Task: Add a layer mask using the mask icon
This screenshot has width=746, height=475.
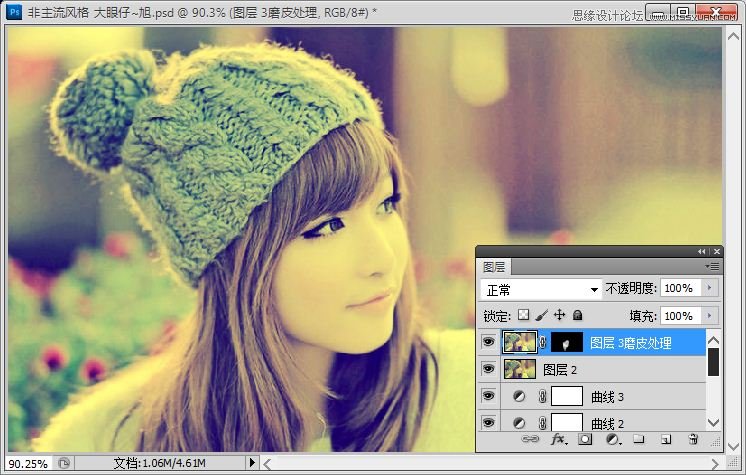Action: pos(586,439)
